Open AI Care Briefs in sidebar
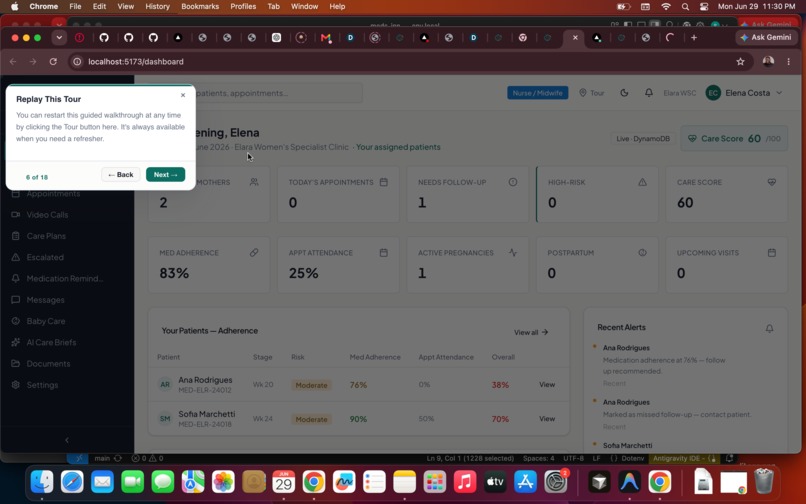The width and height of the screenshot is (806, 504). (x=51, y=343)
